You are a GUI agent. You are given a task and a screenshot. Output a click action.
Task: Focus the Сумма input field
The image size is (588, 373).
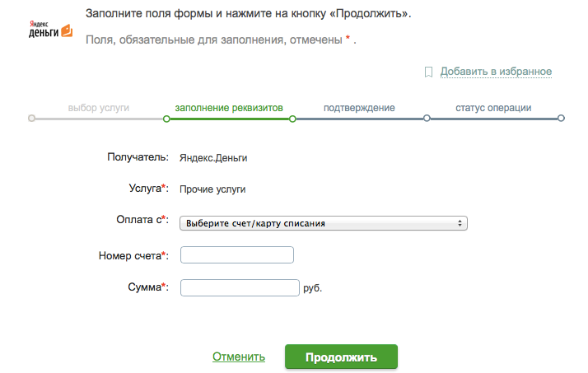[239, 287]
